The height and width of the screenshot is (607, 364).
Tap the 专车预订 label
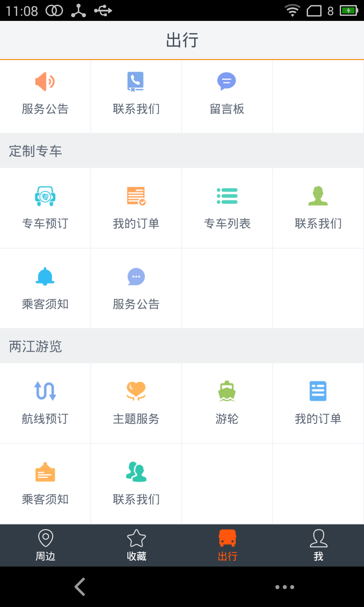[x=45, y=223]
